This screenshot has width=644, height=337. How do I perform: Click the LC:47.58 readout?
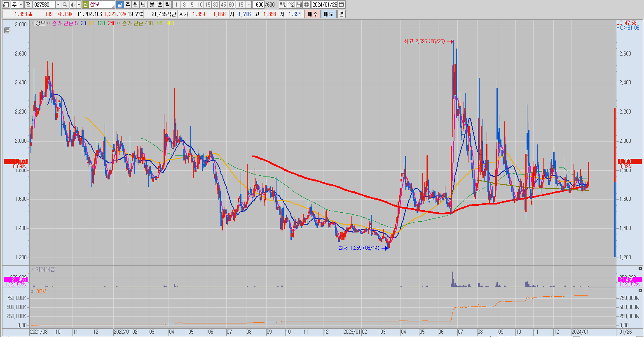(x=626, y=23)
